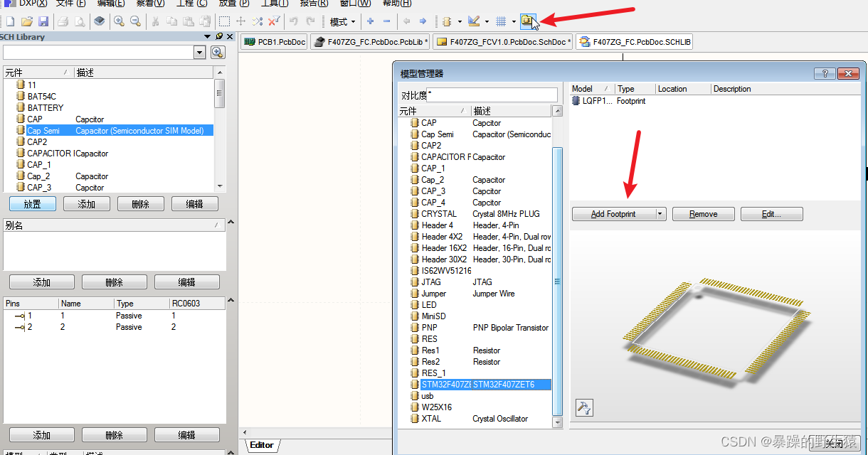Click the blue plus add part icon
Screen dimensions: 868x455
[370, 21]
